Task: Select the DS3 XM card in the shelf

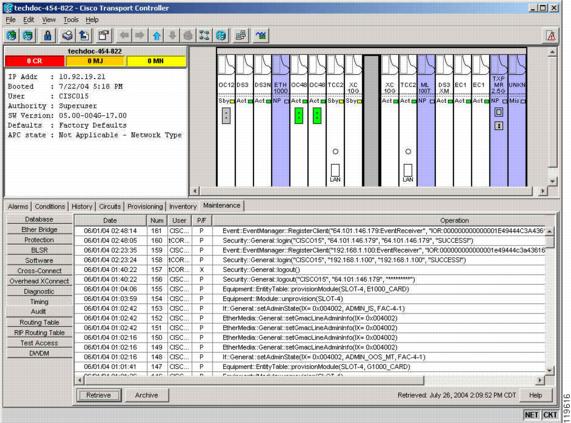Action: tap(444, 120)
